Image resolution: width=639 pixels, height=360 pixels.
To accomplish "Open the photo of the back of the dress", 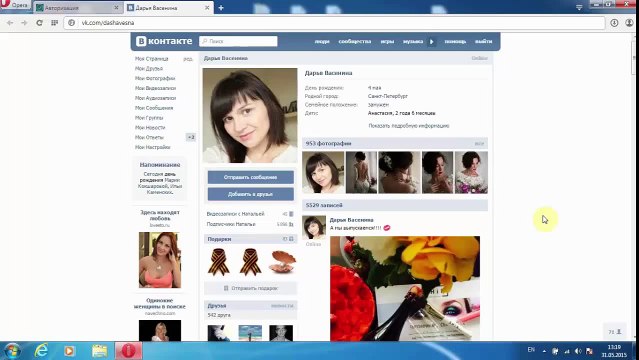I will 361,172.
